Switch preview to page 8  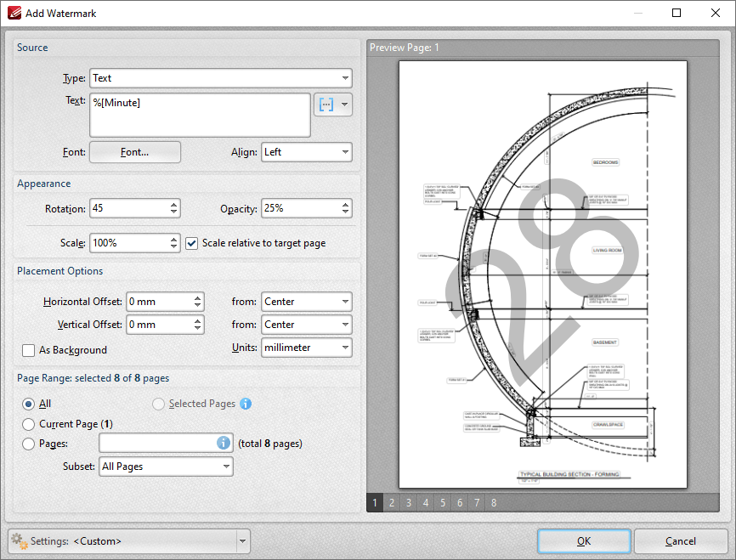pos(494,503)
